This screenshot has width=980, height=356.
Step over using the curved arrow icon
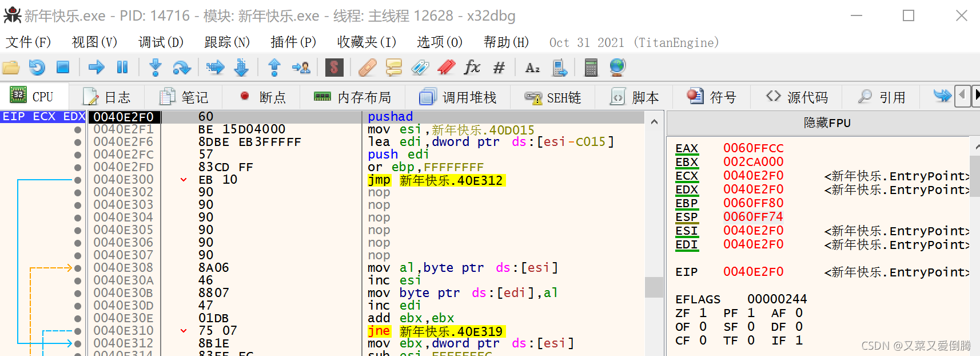pyautogui.click(x=182, y=68)
